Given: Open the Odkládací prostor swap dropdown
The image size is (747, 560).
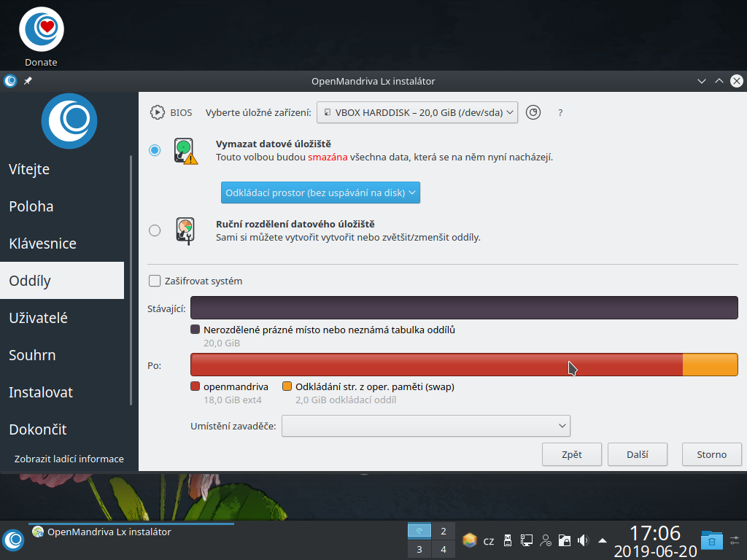Looking at the screenshot, I should click(x=320, y=192).
